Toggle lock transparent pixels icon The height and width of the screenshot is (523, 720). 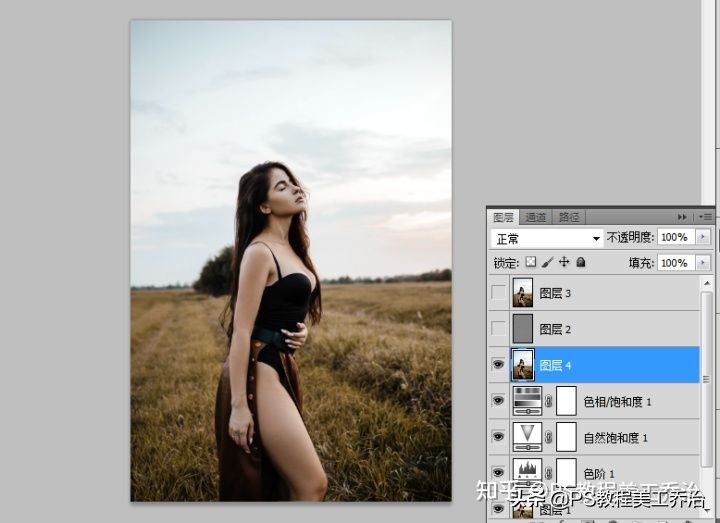coord(531,262)
